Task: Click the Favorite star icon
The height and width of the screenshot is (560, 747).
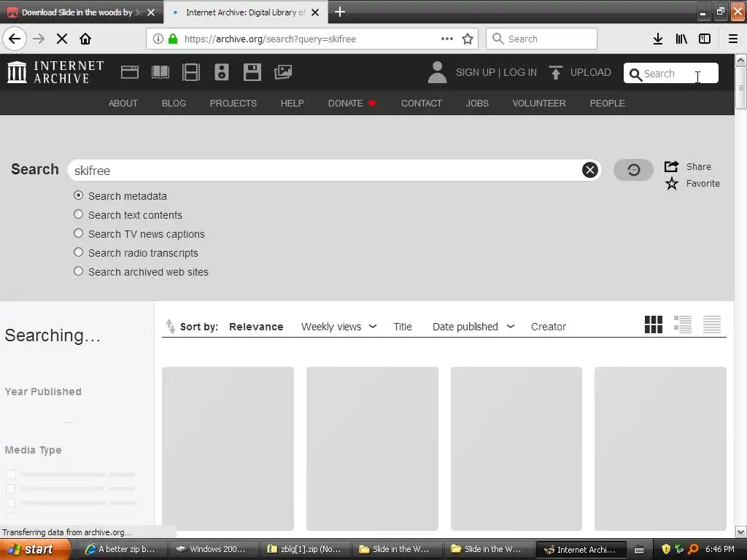Action: (671, 183)
